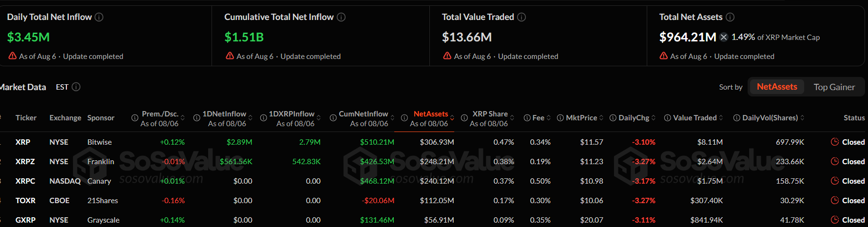Image resolution: width=868 pixels, height=227 pixels.
Task: Click info icon beside Fee column header
Action: pos(527,118)
